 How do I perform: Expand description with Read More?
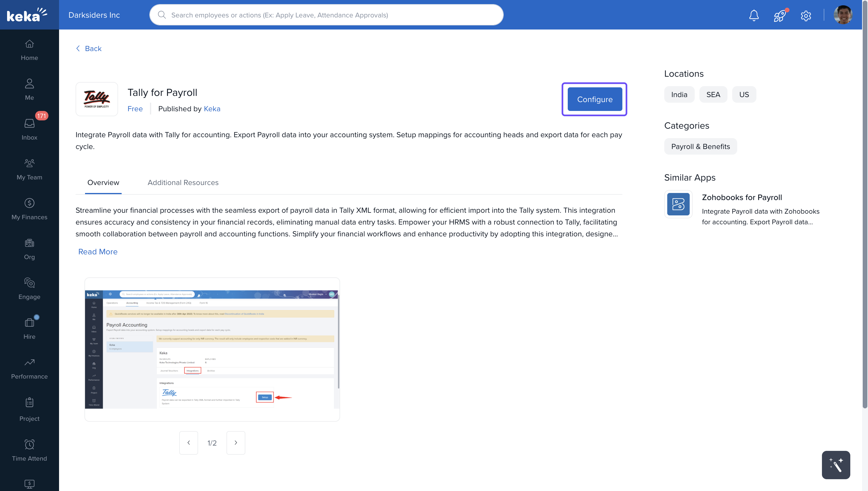(98, 252)
